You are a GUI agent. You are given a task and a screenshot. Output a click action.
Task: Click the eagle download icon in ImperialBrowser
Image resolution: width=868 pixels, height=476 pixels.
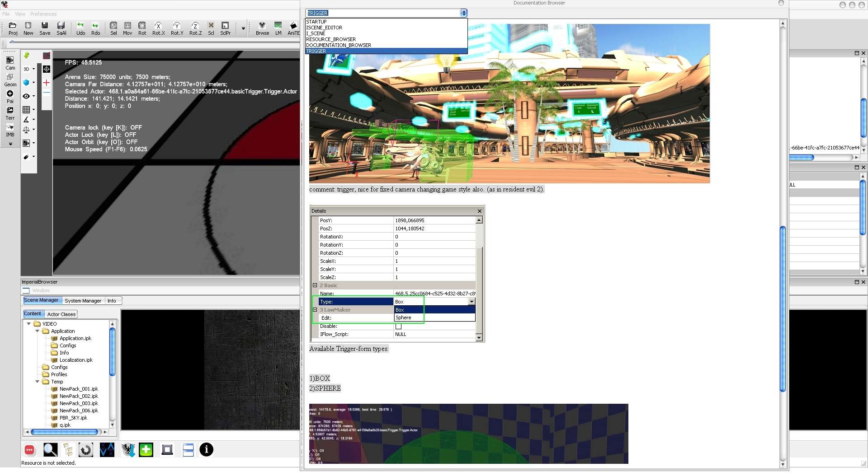(128, 449)
